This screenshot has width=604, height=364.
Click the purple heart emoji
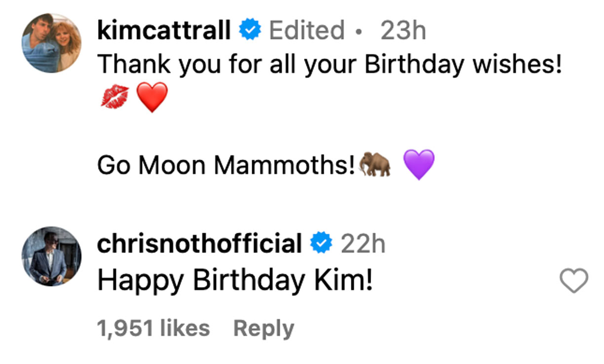click(419, 164)
